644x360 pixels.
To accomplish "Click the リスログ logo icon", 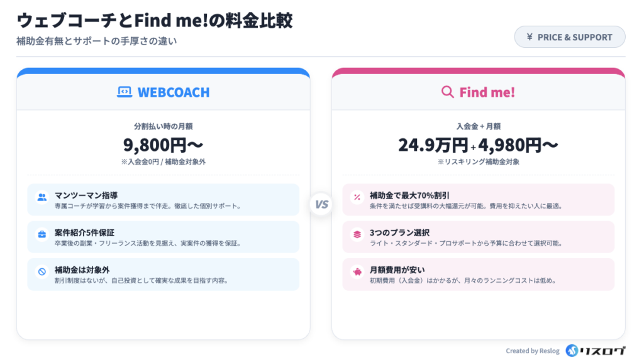I will click(x=572, y=351).
